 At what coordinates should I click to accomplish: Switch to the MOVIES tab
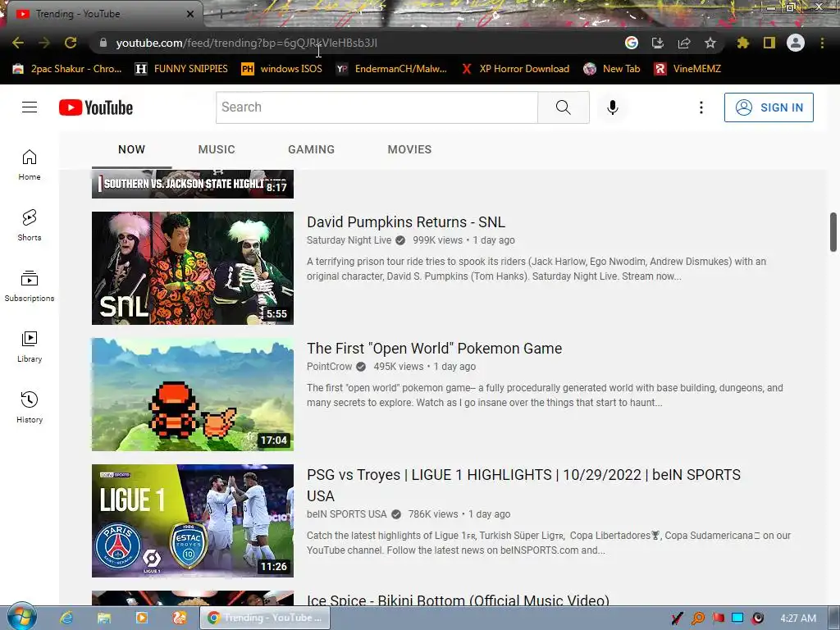coord(409,149)
